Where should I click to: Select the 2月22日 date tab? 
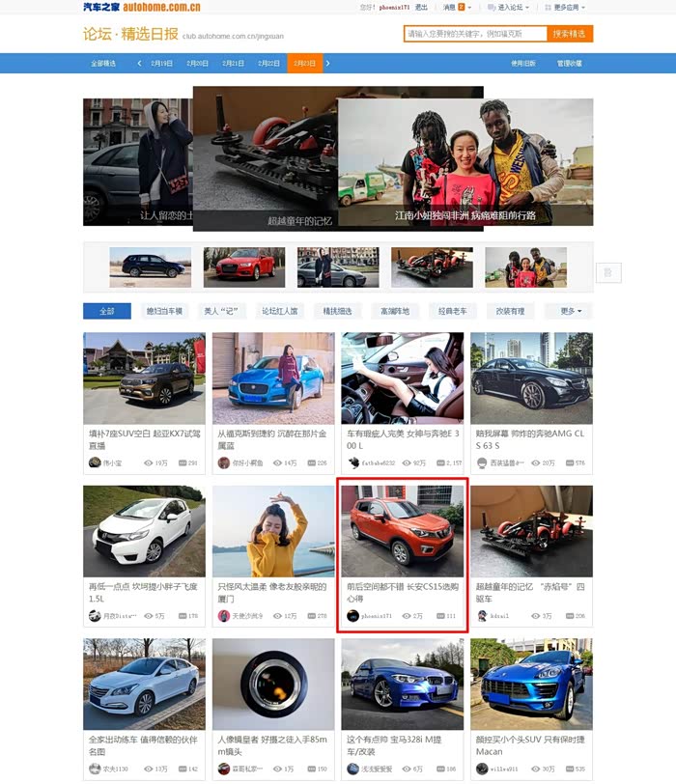(x=269, y=64)
